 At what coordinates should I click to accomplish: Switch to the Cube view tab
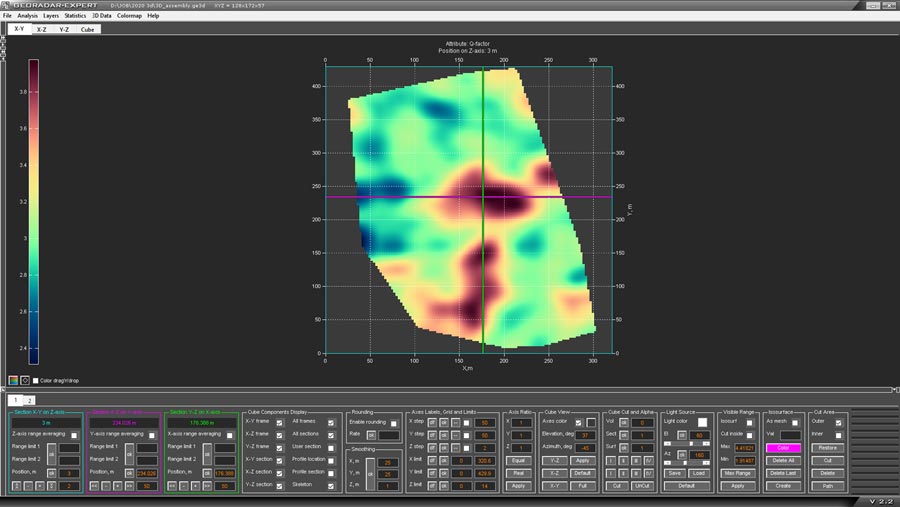(88, 30)
